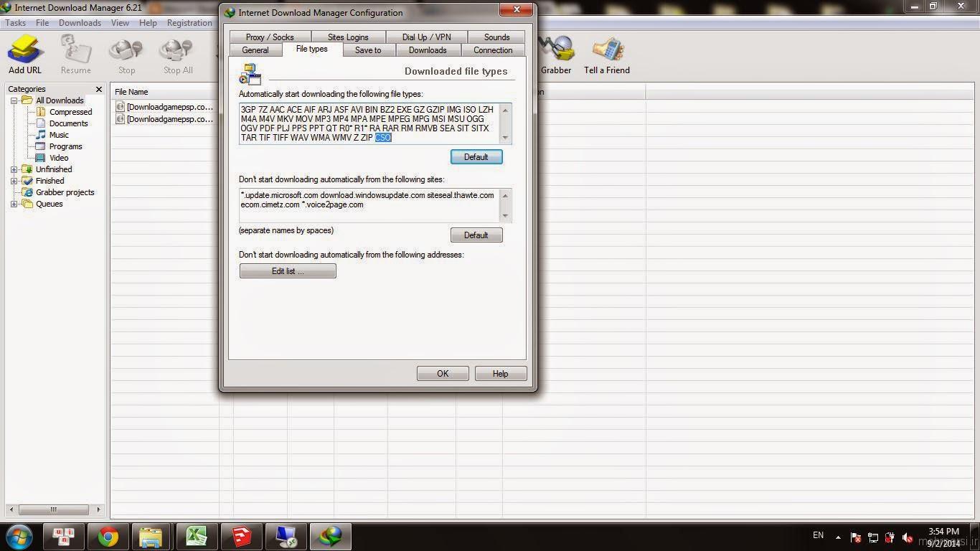Select the Music category

pos(59,135)
